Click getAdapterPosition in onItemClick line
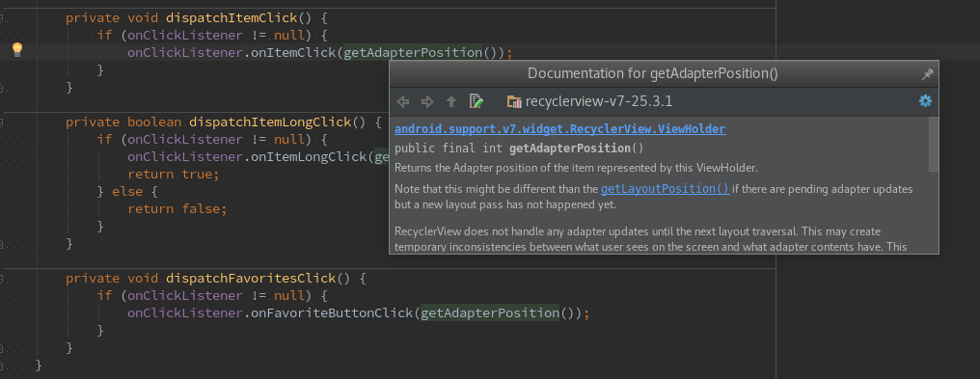The height and width of the screenshot is (379, 980). pyautogui.click(x=413, y=52)
